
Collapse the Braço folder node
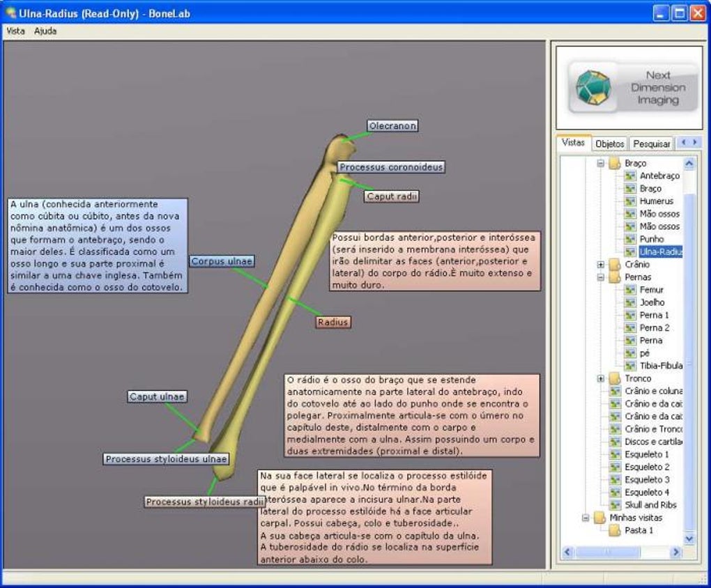pyautogui.click(x=601, y=163)
